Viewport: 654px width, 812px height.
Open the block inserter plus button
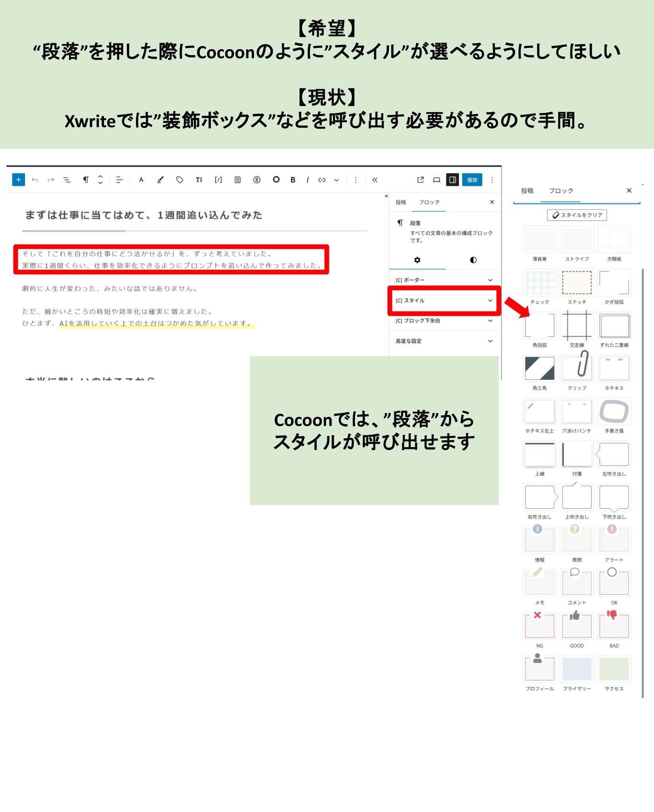[18, 180]
